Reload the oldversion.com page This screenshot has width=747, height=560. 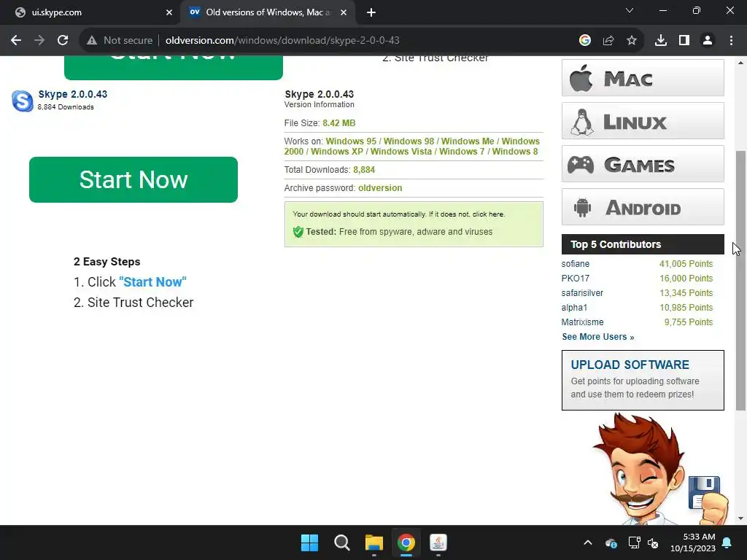click(63, 41)
